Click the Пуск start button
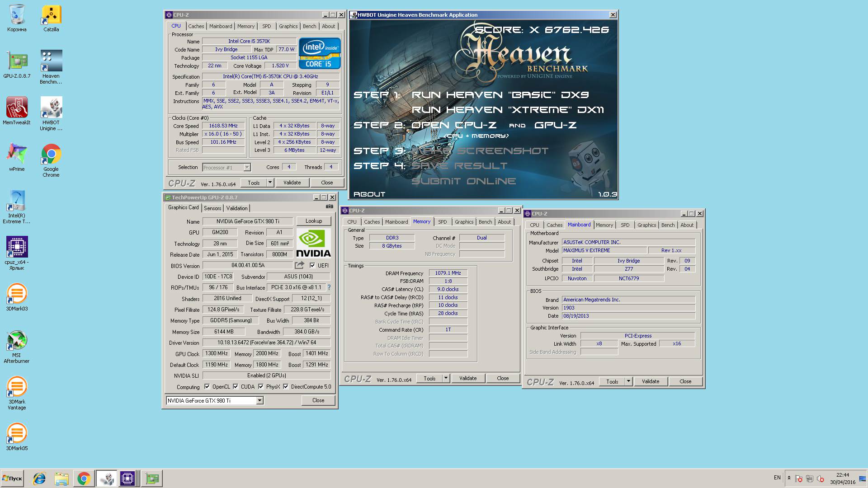This screenshot has width=868, height=488. [12, 478]
